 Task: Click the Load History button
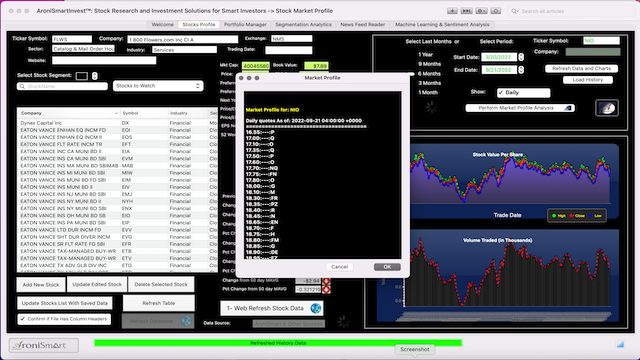tap(588, 80)
